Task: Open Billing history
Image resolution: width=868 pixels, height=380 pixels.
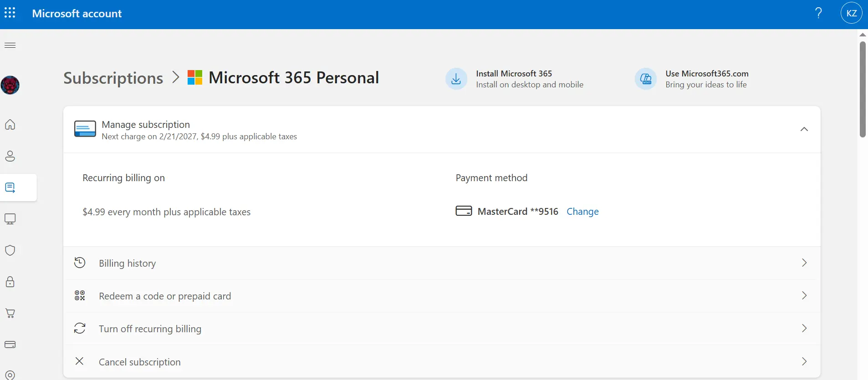Action: click(442, 263)
